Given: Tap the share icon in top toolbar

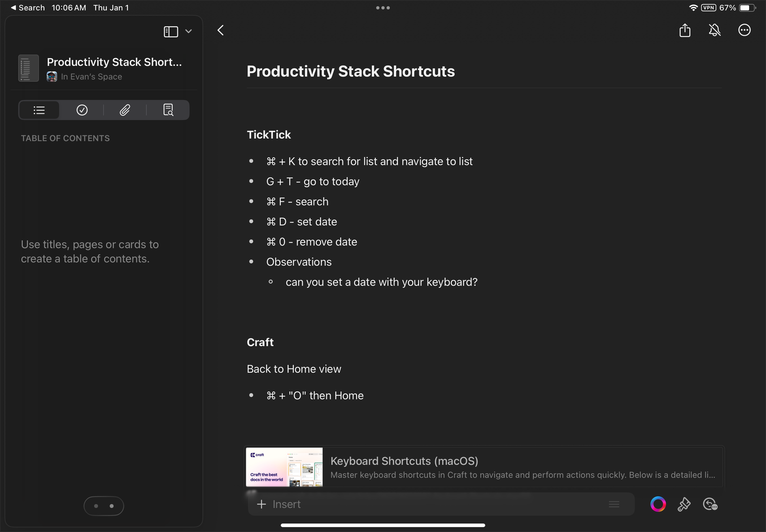Looking at the screenshot, I should pyautogui.click(x=685, y=30).
